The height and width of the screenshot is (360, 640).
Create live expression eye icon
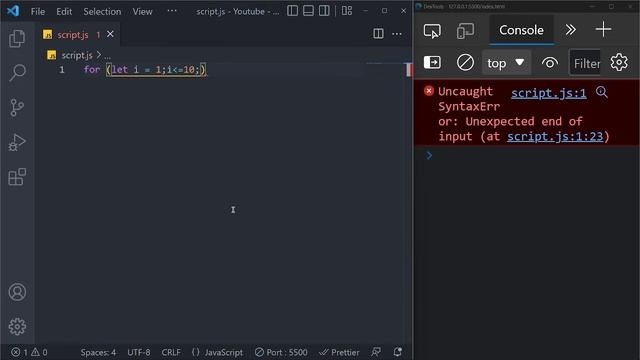(550, 63)
